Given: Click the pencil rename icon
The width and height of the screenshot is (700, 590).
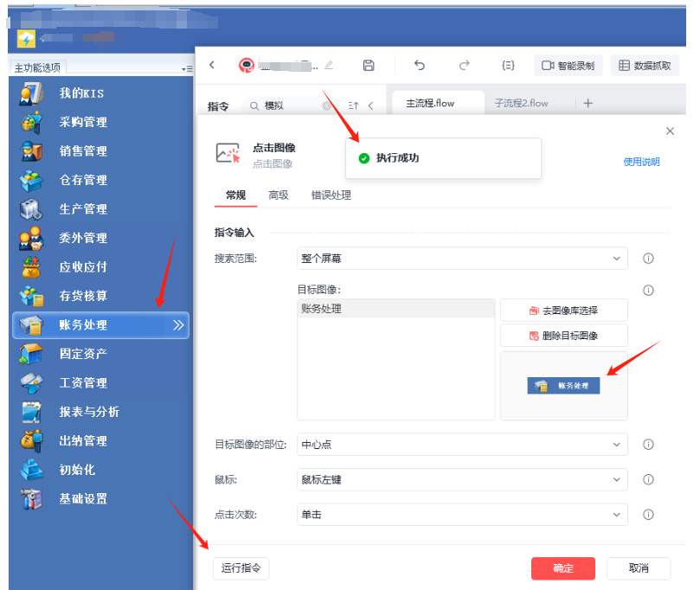Looking at the screenshot, I should pos(329,65).
